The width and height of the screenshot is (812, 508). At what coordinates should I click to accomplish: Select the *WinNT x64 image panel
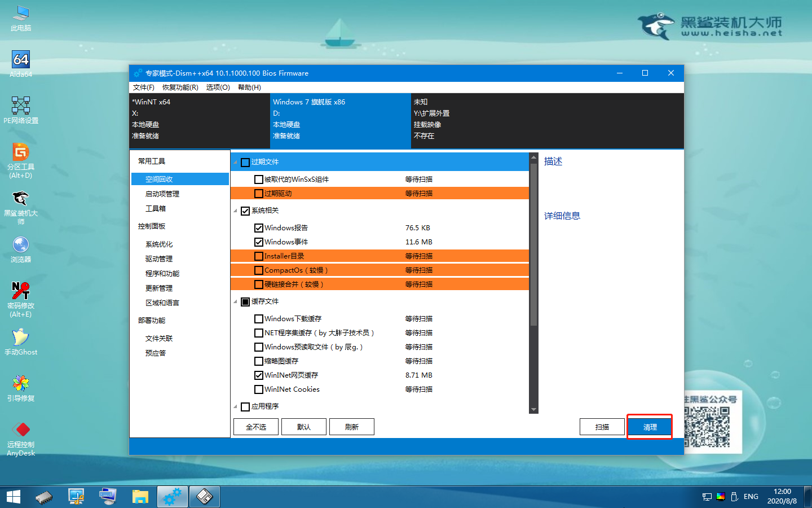200,121
